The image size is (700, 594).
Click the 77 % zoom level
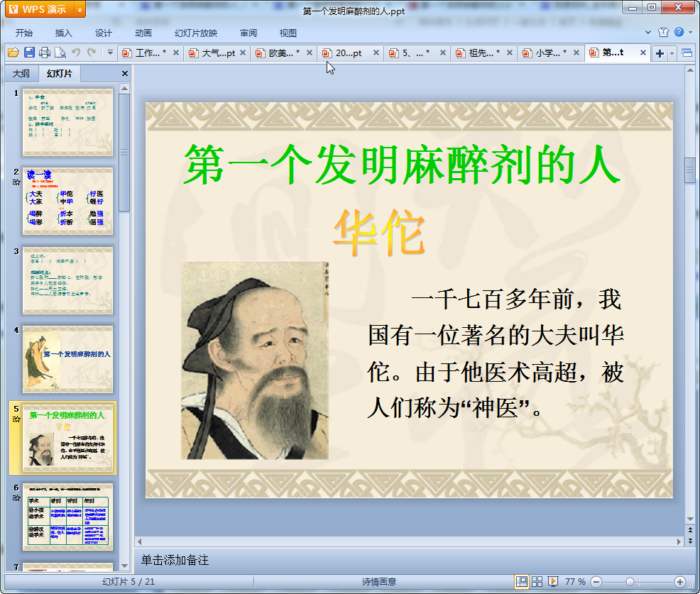(575, 581)
